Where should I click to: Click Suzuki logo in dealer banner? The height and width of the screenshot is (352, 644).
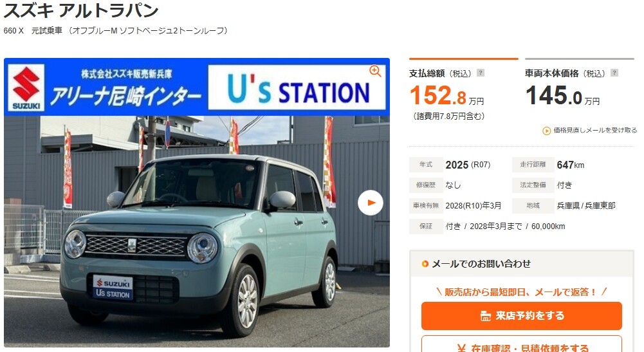click(x=26, y=88)
